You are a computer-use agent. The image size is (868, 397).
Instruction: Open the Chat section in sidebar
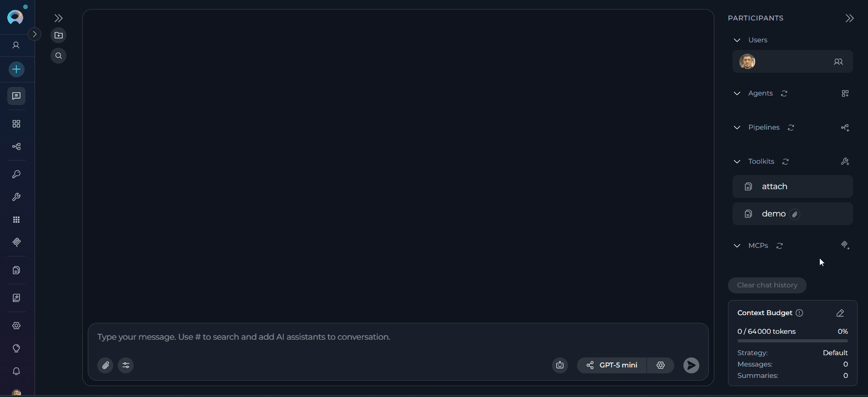(16, 96)
